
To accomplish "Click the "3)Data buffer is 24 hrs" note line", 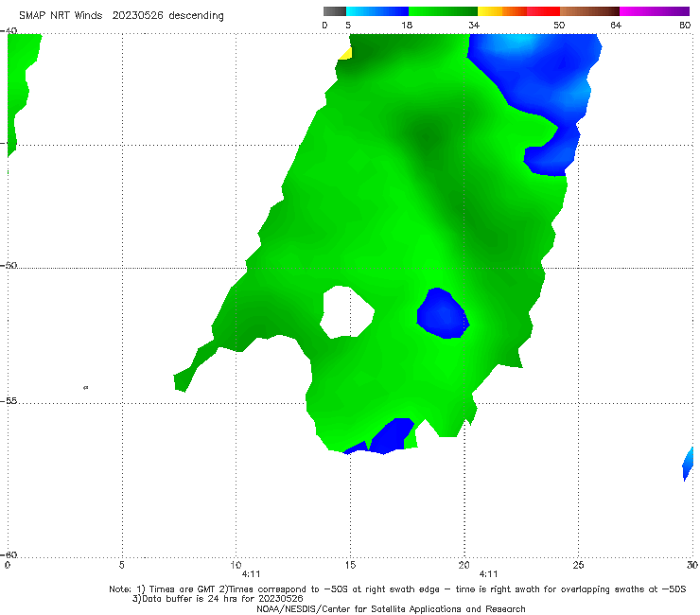I will (x=218, y=599).
